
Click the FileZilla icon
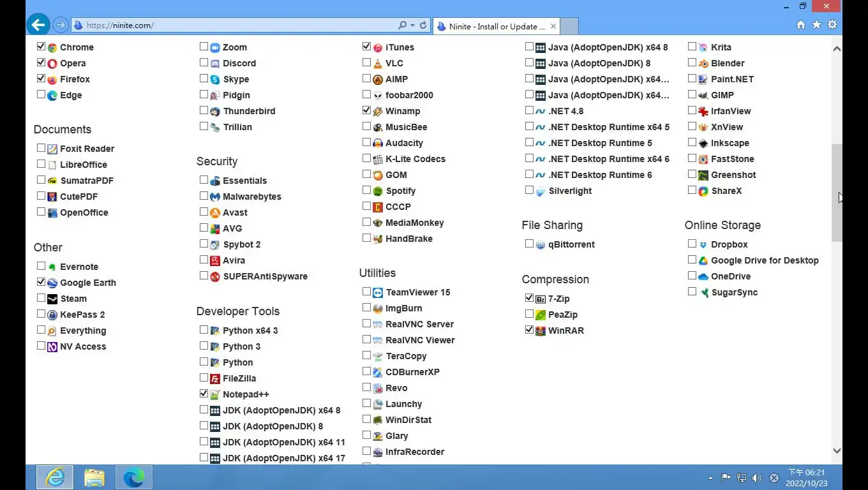pos(215,379)
